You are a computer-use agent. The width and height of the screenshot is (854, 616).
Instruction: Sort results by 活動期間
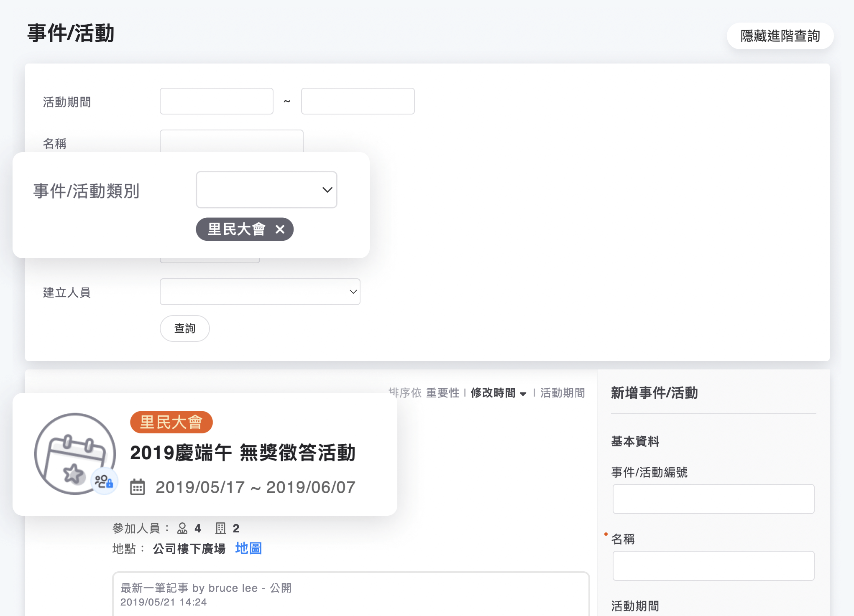click(x=563, y=393)
